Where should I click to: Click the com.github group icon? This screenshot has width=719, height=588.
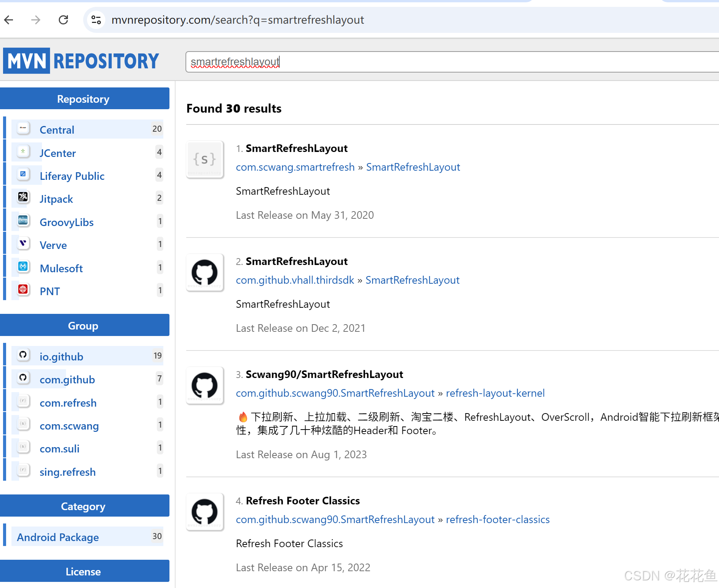23,378
